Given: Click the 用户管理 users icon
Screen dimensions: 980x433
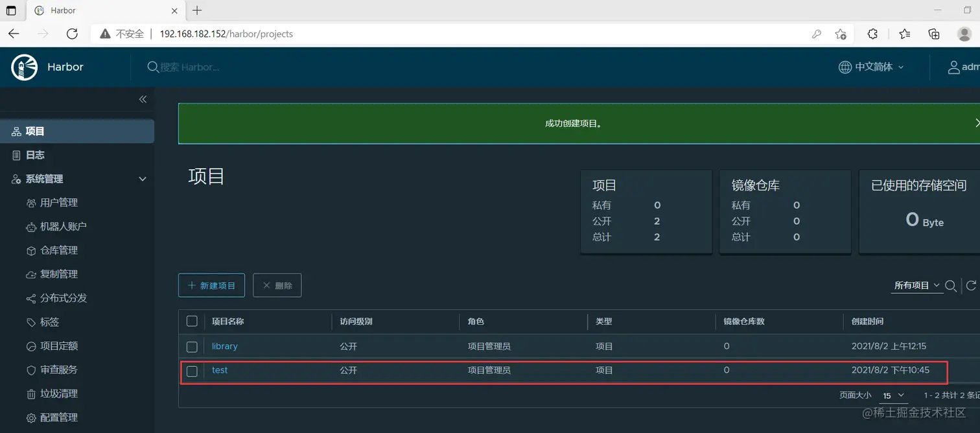Looking at the screenshot, I should (x=30, y=203).
